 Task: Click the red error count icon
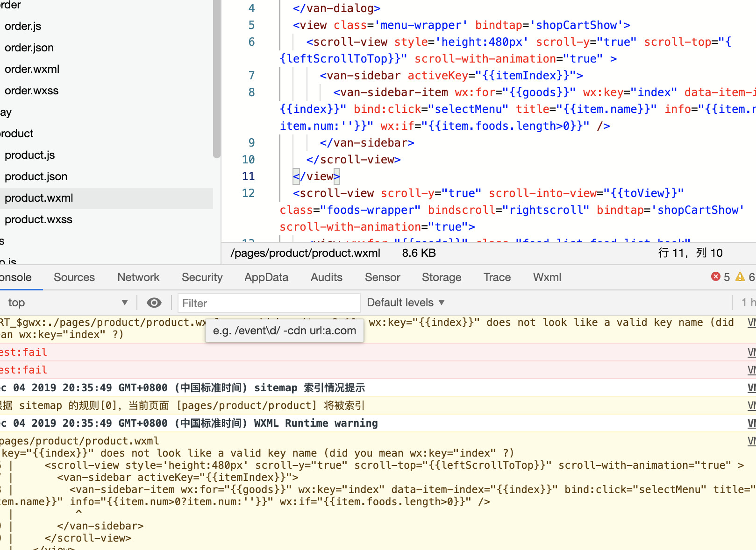tap(715, 277)
